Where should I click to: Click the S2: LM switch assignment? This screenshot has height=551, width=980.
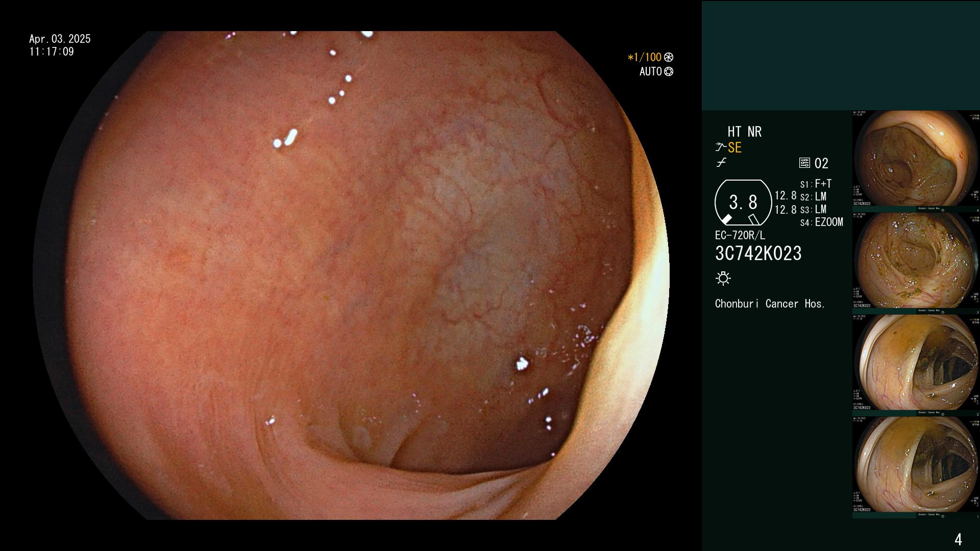coord(813,196)
